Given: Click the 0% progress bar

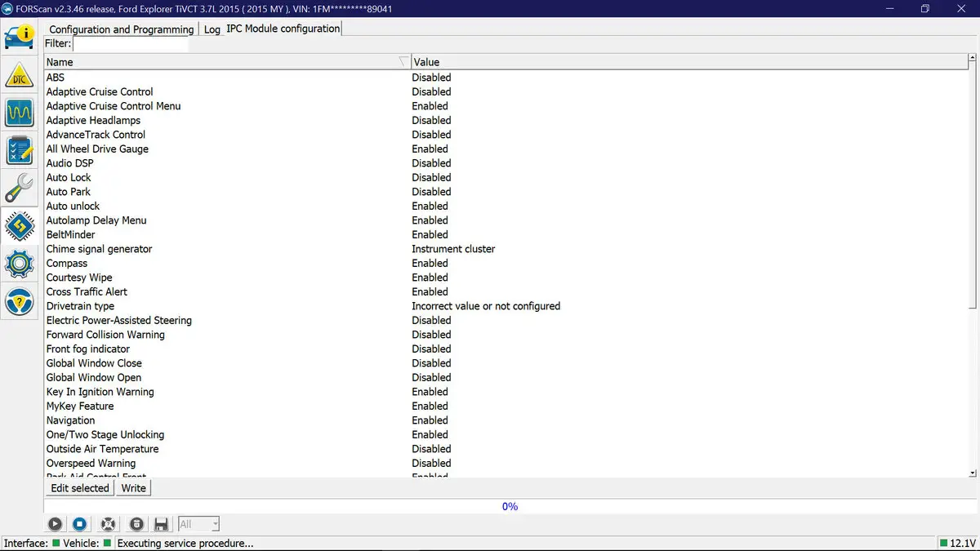Looking at the screenshot, I should (x=510, y=506).
